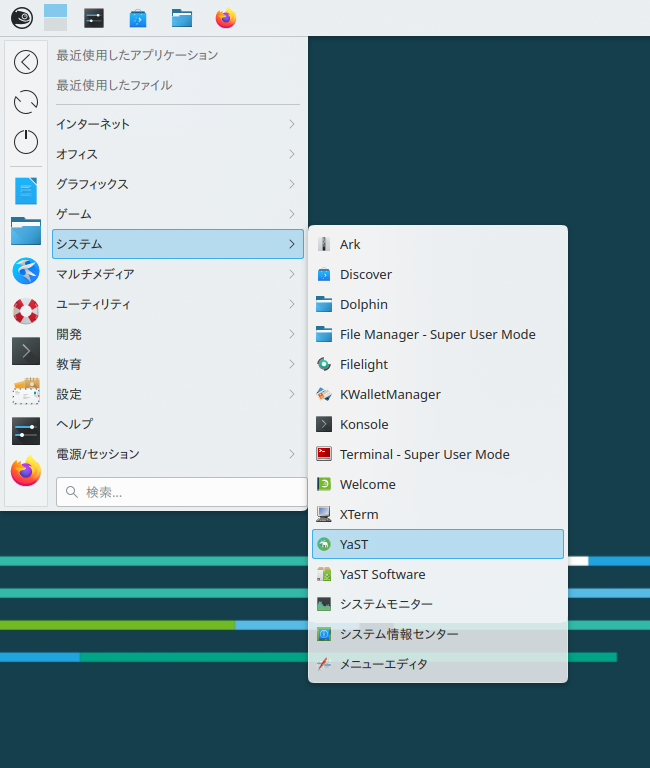Click the Filelight icon in submenu
The image size is (650, 768).
point(324,364)
